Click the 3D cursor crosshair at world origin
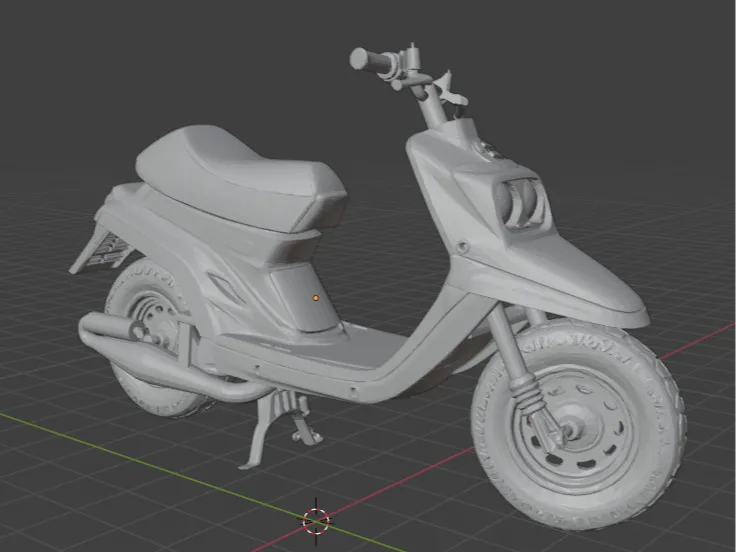This screenshot has height=552, width=736. [316, 521]
